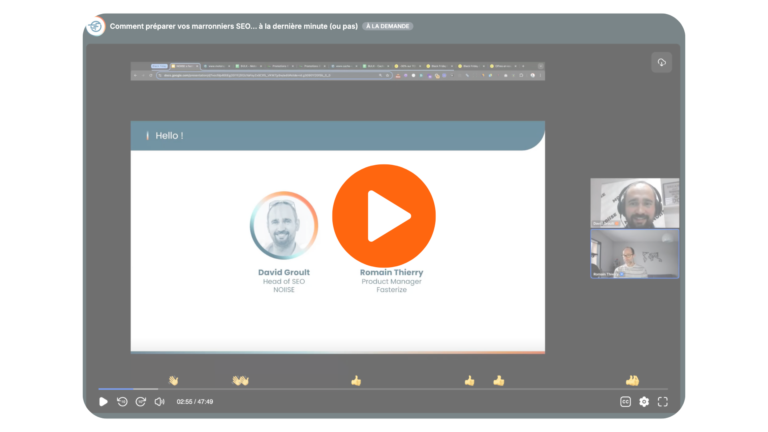Jump to the thumbs-up marker near the timeline's midpoint
Image resolution: width=768 pixels, height=432 pixels.
pos(356,380)
